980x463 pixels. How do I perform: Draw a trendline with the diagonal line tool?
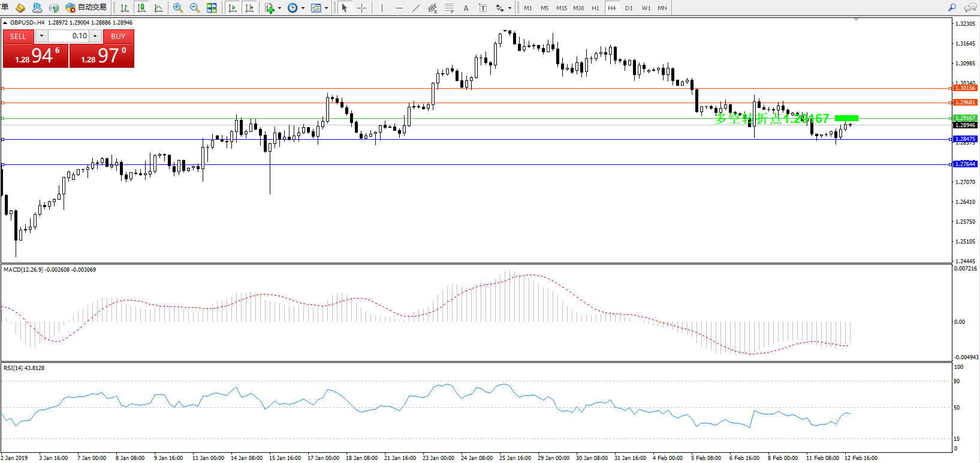pyautogui.click(x=416, y=8)
